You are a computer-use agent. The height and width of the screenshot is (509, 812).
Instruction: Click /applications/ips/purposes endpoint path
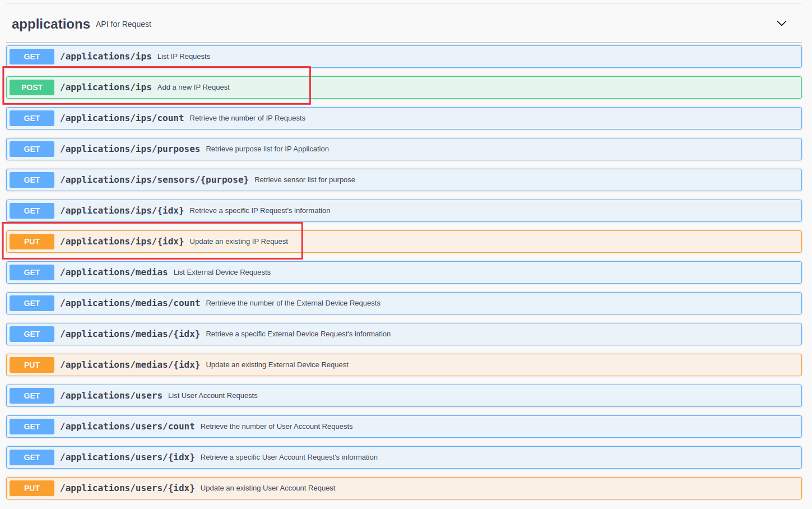coord(130,149)
